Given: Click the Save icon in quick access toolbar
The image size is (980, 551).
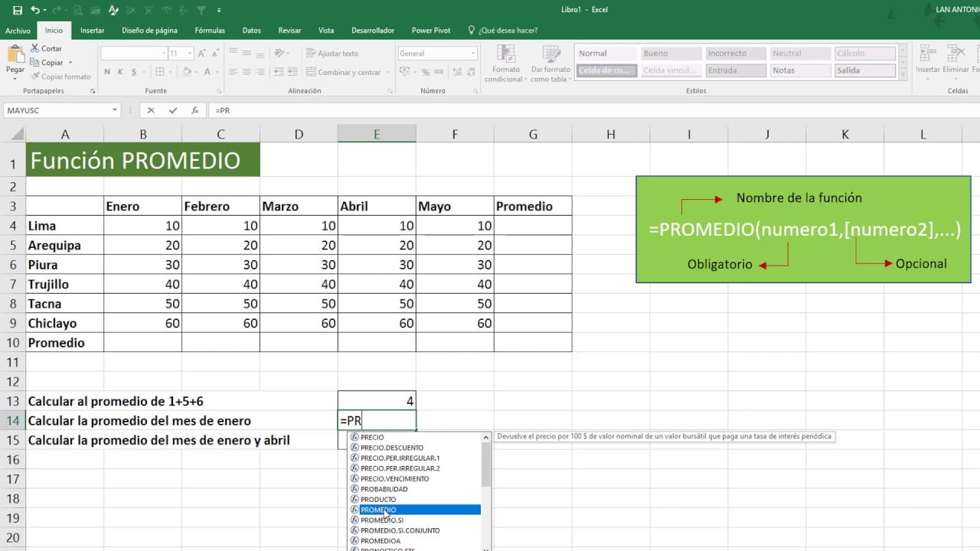Looking at the screenshot, I should click(17, 11).
